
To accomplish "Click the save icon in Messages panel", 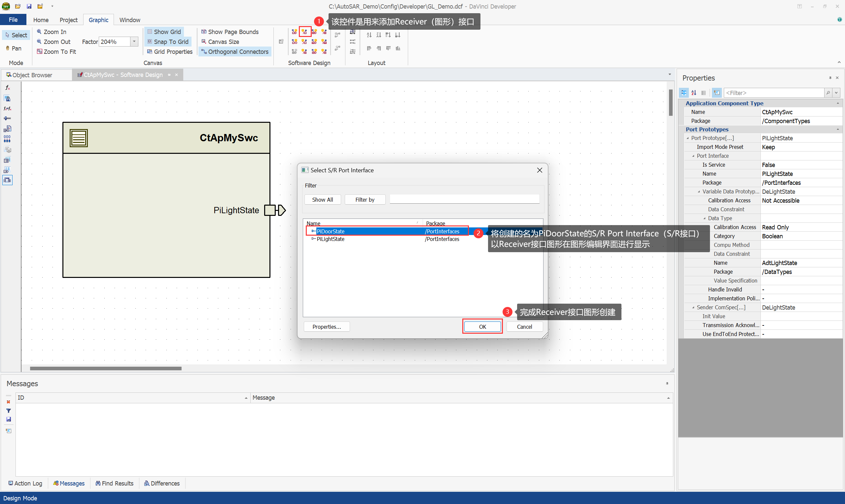I will coord(9,420).
